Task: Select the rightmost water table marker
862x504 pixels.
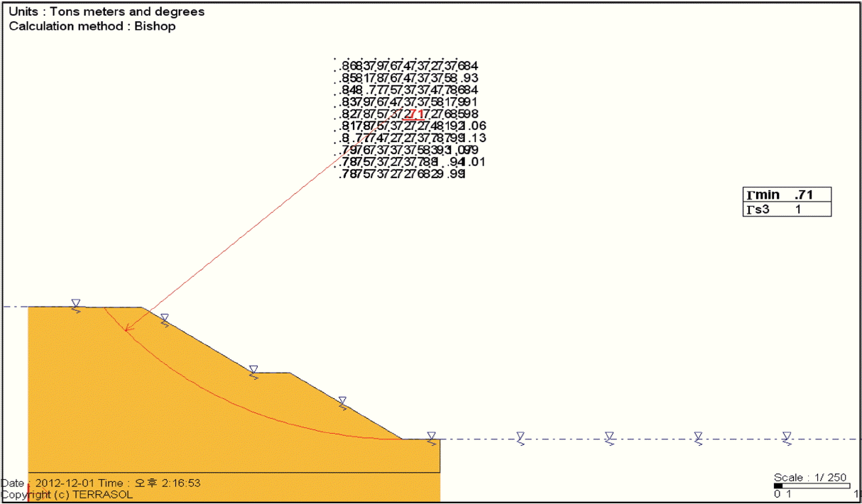Action: [x=787, y=437]
